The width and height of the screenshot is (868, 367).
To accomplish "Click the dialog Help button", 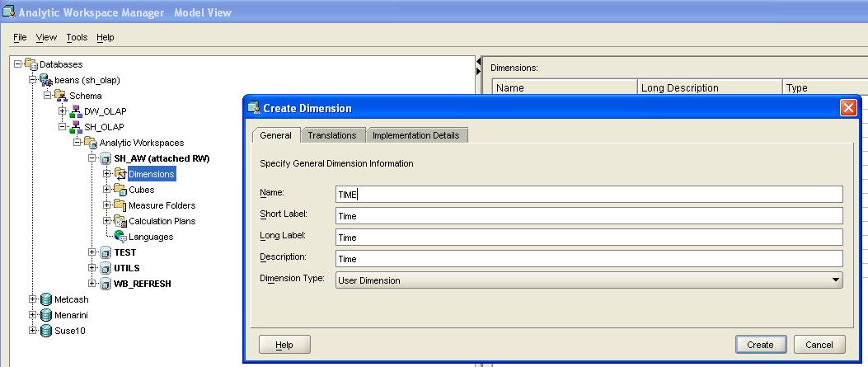I will 284,344.
